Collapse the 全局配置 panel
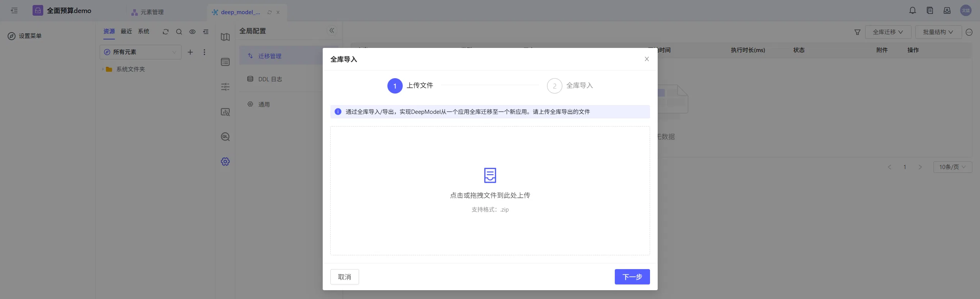This screenshot has width=980, height=299. (x=332, y=30)
